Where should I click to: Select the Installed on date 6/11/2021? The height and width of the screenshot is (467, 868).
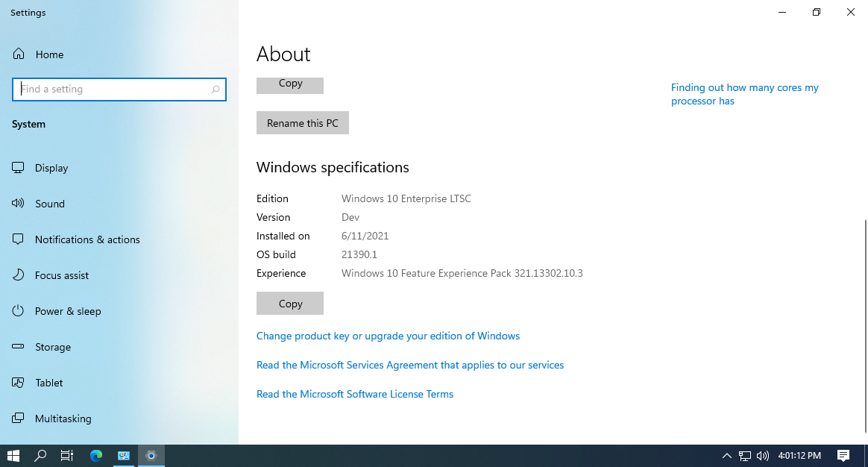pos(365,236)
